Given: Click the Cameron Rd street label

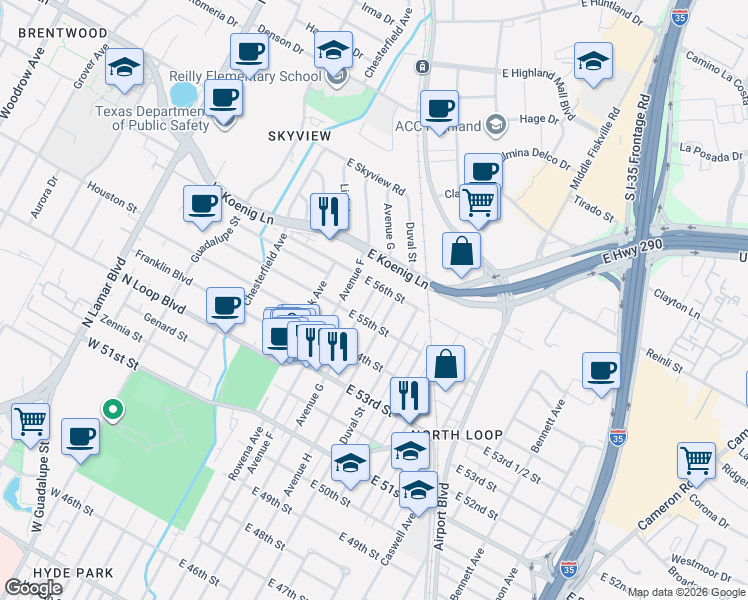Looking at the screenshot, I should pos(666,505).
